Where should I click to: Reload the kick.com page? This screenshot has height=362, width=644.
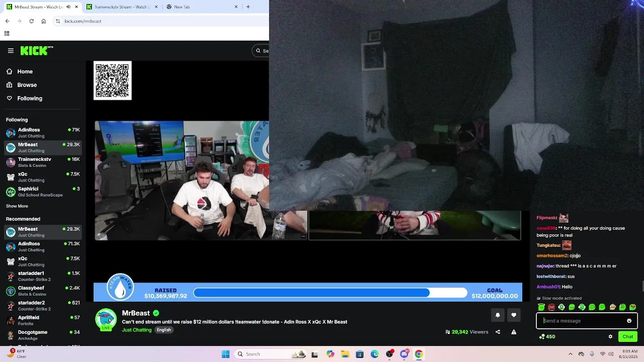31,21
